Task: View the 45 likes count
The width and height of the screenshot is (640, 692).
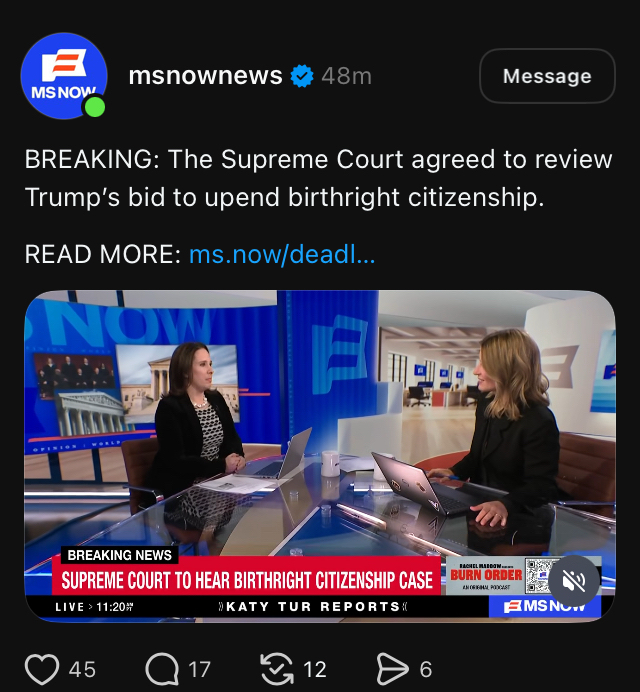Action: (82, 669)
